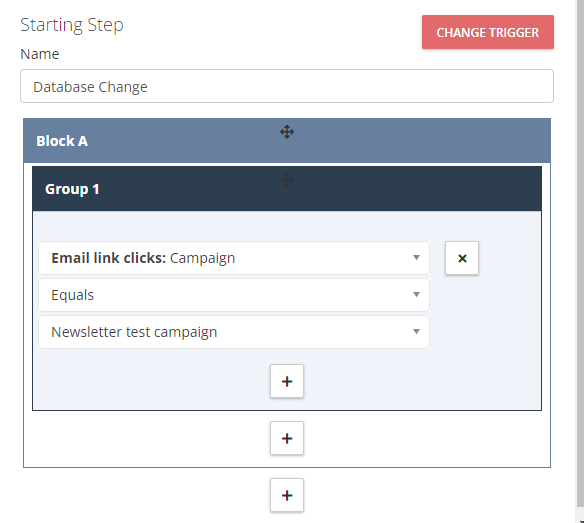Grab the move handle icon on Block A

(287, 132)
